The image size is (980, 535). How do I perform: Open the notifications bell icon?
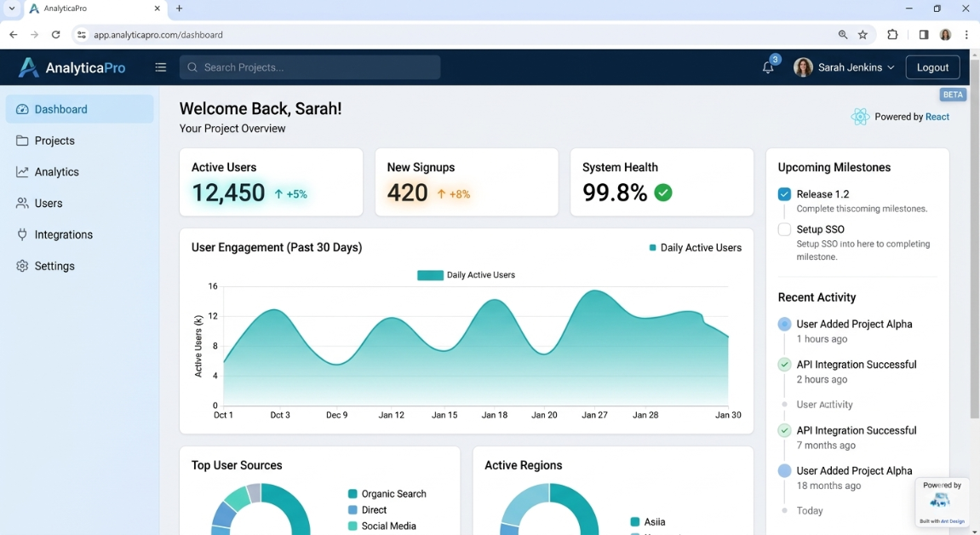(x=767, y=66)
